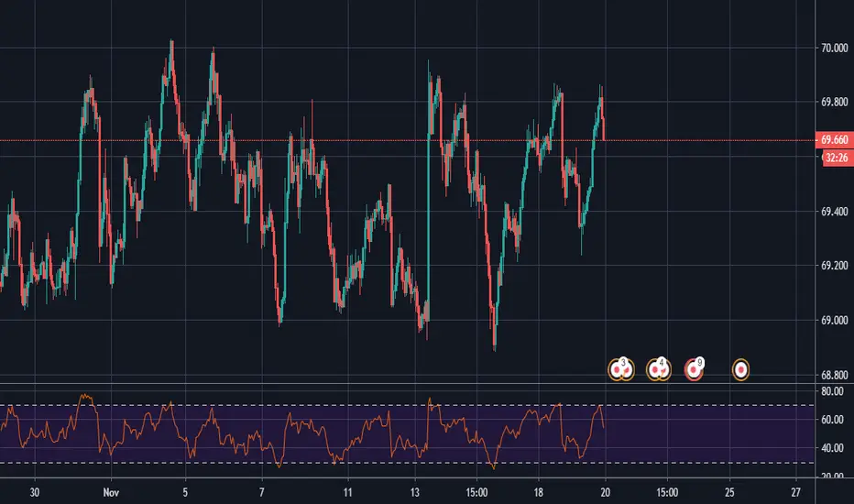Select the RSI lower dashed band line

click(x=408, y=463)
